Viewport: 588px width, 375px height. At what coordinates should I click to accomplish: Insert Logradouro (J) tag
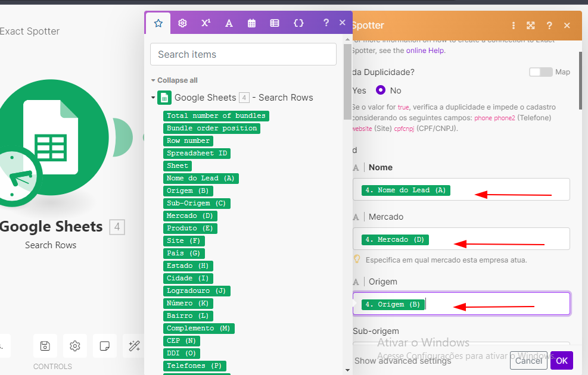point(197,290)
